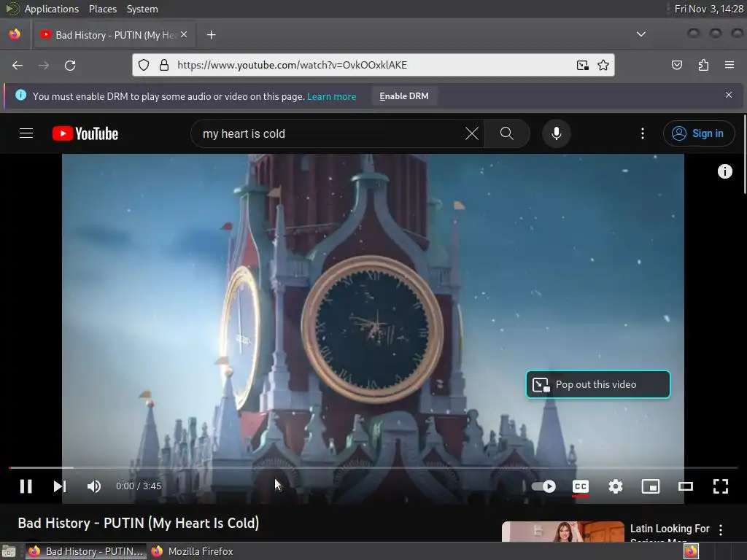List all tabs dropdown arrow
This screenshot has width=747, height=560.
[x=641, y=34]
